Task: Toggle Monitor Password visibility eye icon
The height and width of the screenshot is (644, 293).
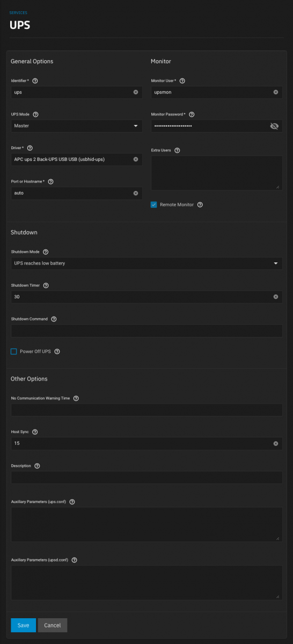Action: coord(274,126)
